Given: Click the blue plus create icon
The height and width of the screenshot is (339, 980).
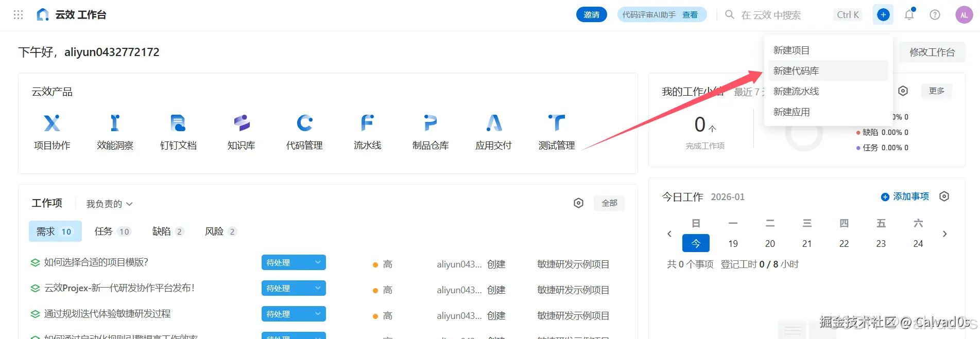Looking at the screenshot, I should pos(883,15).
